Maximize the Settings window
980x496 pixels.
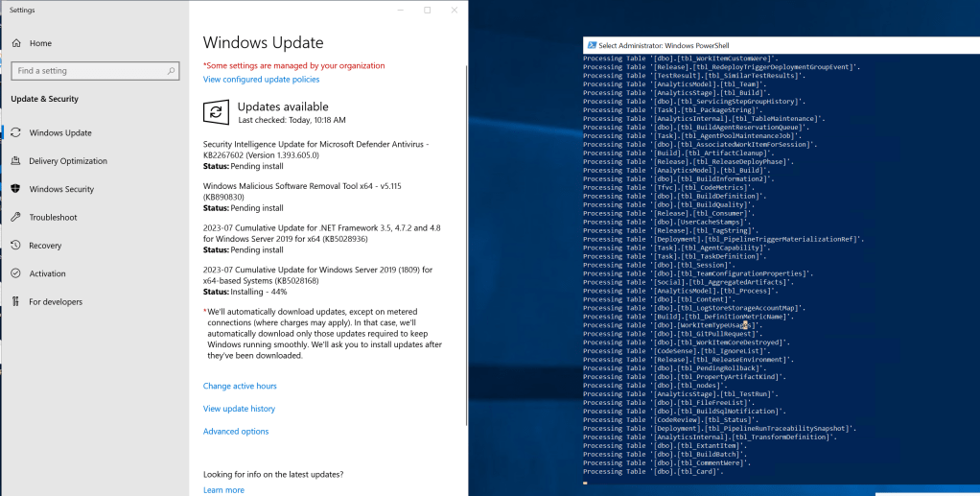428,10
